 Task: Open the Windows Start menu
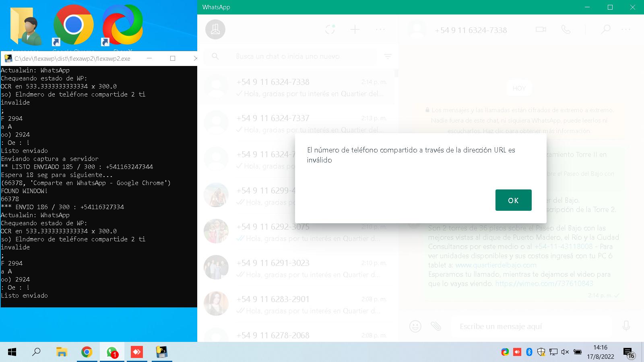click(x=12, y=352)
